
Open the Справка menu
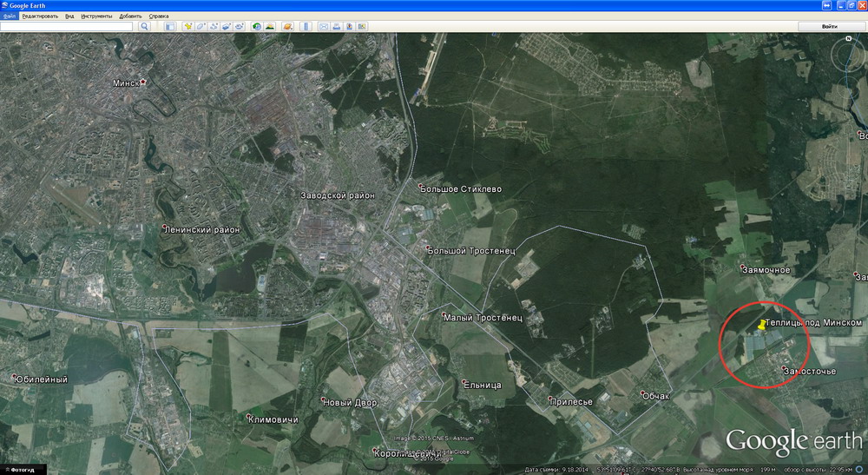pyautogui.click(x=159, y=16)
